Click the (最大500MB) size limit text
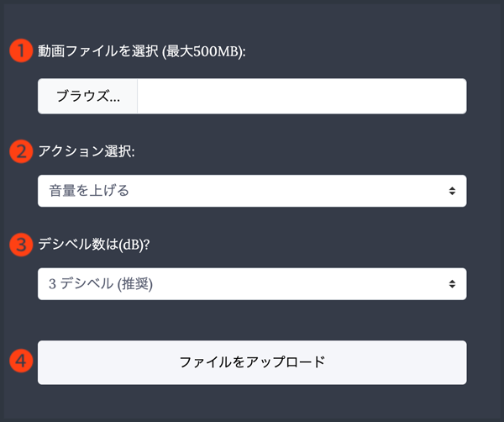 202,50
